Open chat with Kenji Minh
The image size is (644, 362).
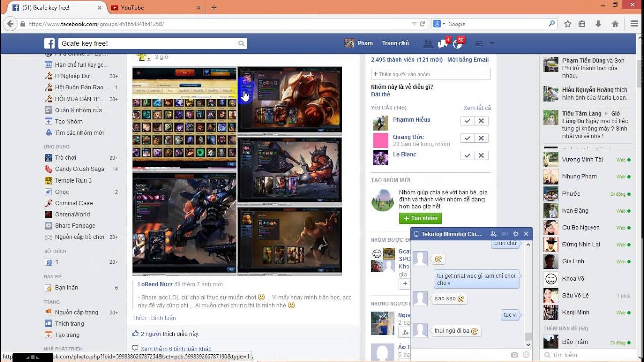587,312
